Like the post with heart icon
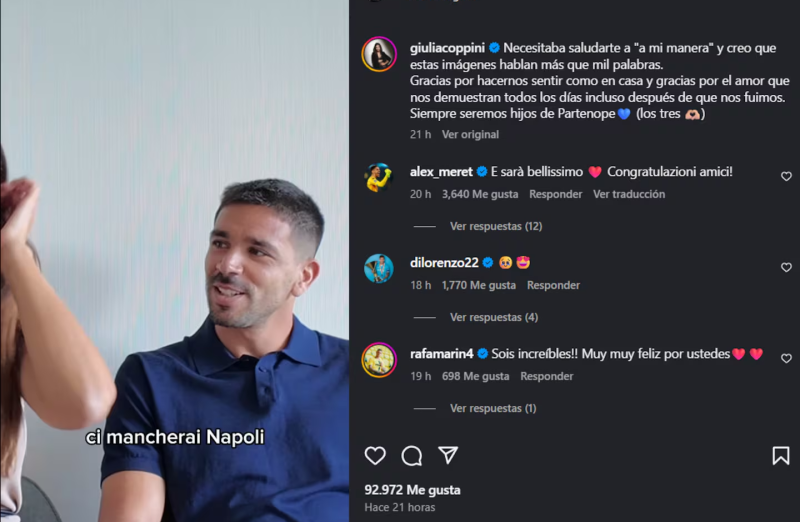Screen dimensions: 800x522 pyautogui.click(x=375, y=456)
